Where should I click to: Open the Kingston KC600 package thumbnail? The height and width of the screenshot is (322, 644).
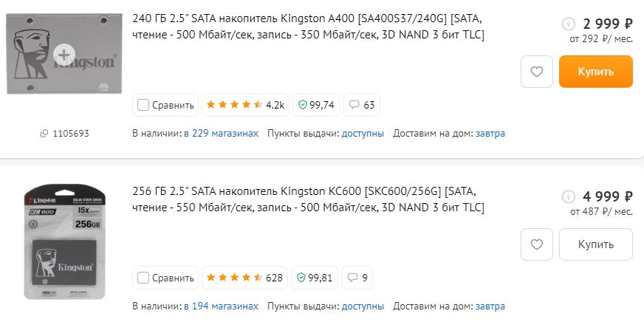click(64, 242)
